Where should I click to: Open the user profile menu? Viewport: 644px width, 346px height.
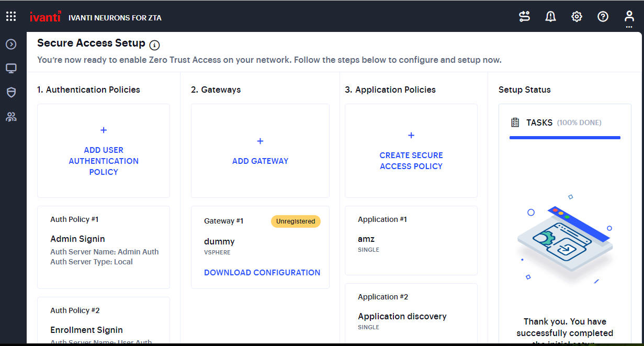point(629,16)
